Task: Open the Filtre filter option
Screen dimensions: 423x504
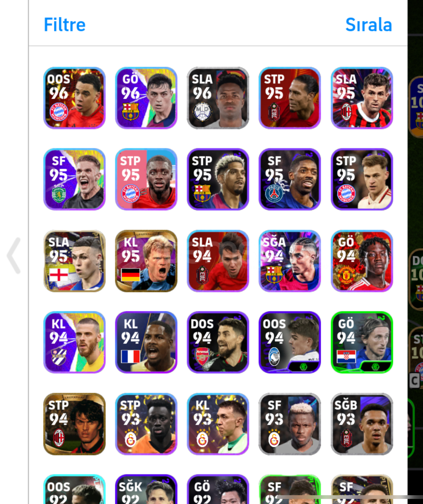Action: click(x=64, y=25)
